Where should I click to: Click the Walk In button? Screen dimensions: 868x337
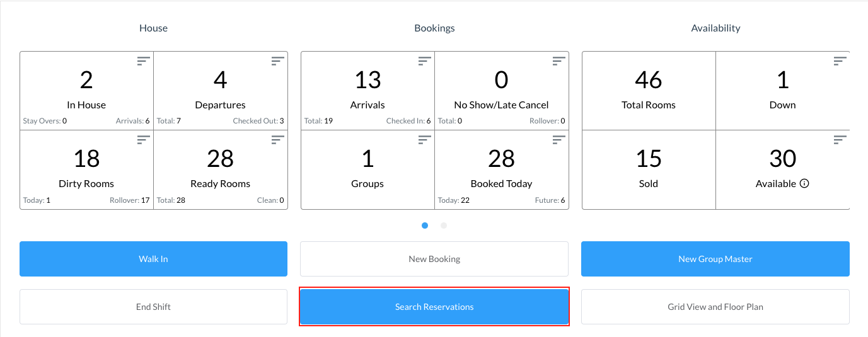point(153,259)
